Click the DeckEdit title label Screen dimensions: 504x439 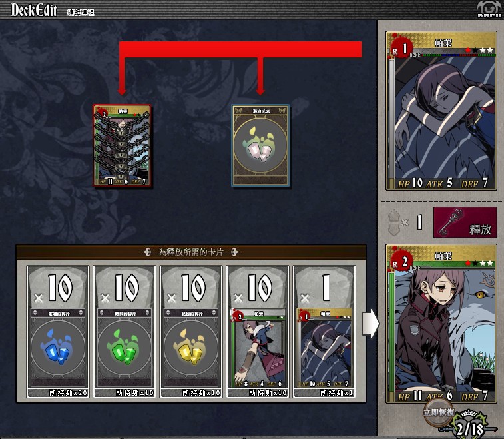point(34,10)
